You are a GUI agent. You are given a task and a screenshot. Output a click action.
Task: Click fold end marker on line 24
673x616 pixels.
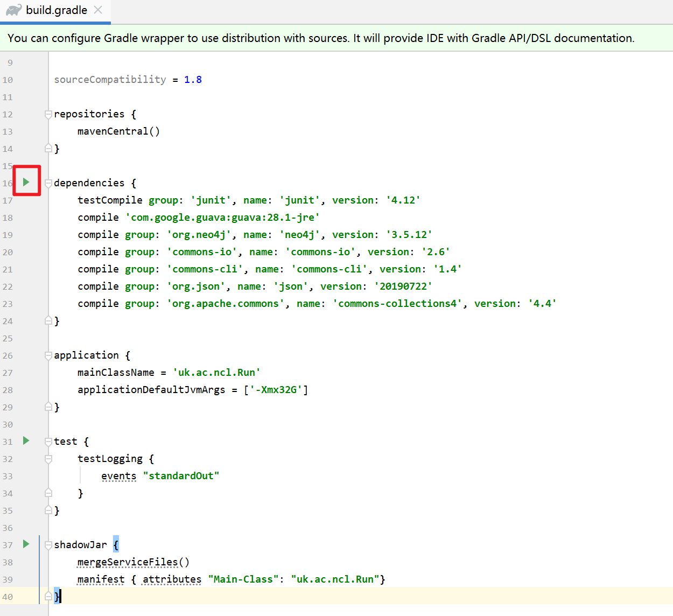coord(48,320)
